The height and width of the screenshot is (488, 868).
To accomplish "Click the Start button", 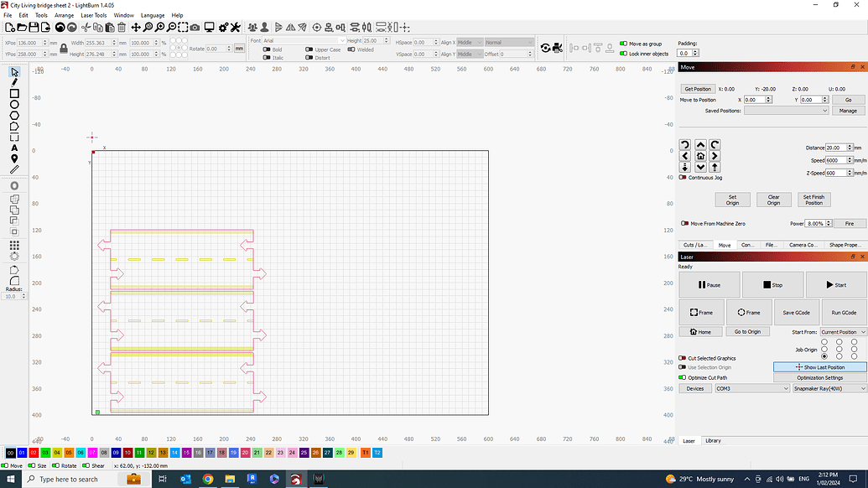I will point(836,285).
